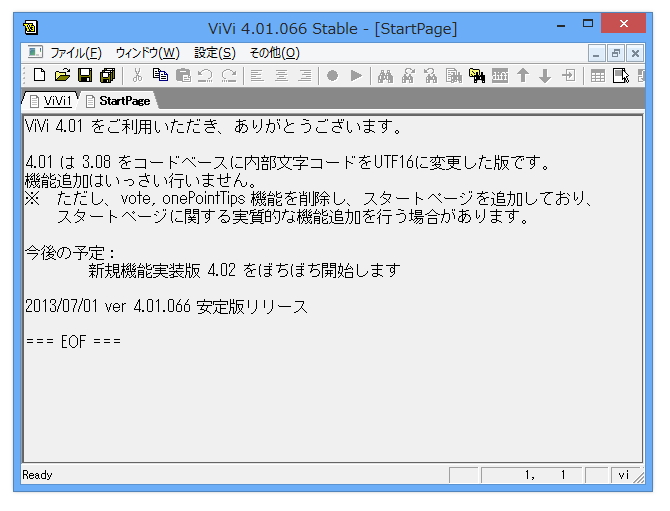
Task: Click the '機能追加はいっさい行いません。' line
Action: pyautogui.click(x=141, y=181)
